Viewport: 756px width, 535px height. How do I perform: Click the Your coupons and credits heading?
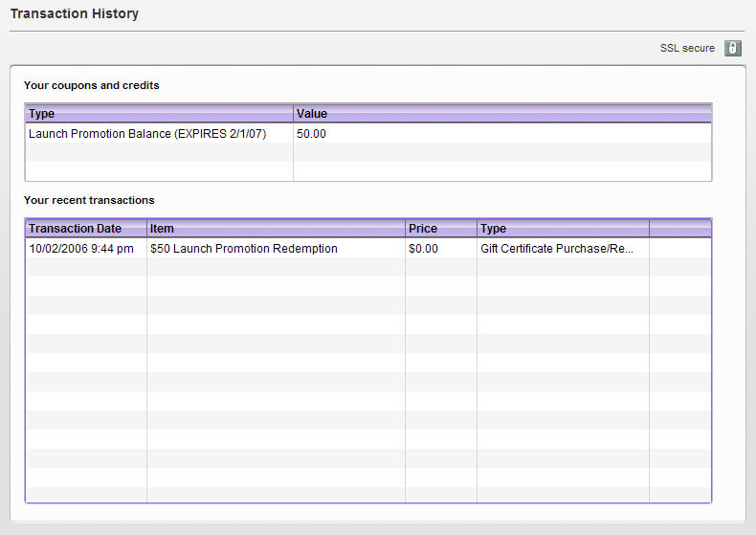(x=92, y=85)
